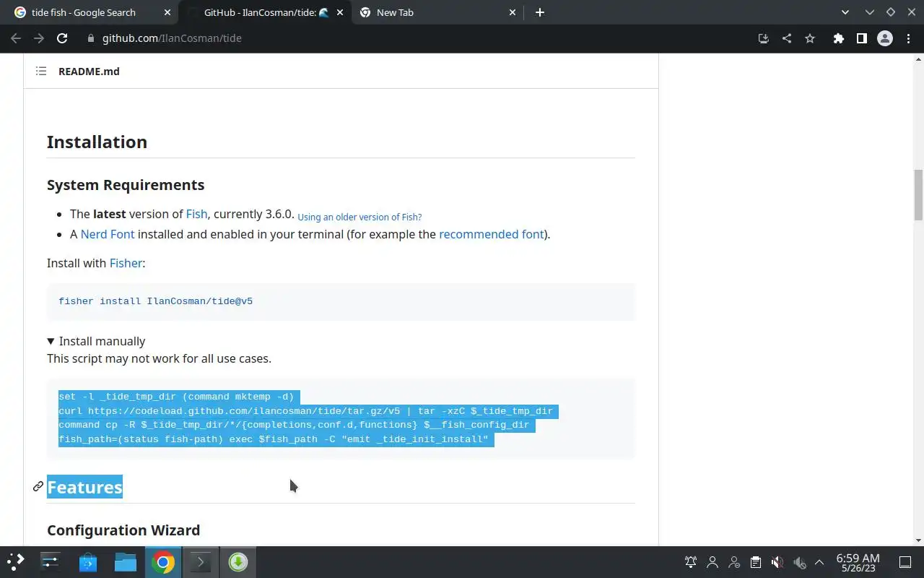Image resolution: width=924 pixels, height=578 pixels.
Task: Open the notifications bell tray icon
Action: (x=691, y=562)
